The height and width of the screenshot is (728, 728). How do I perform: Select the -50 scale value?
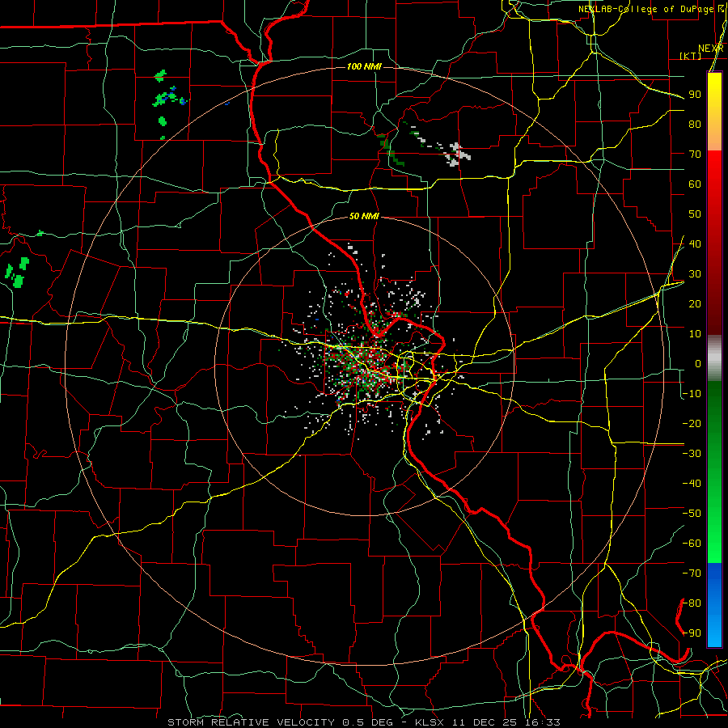coord(692,514)
